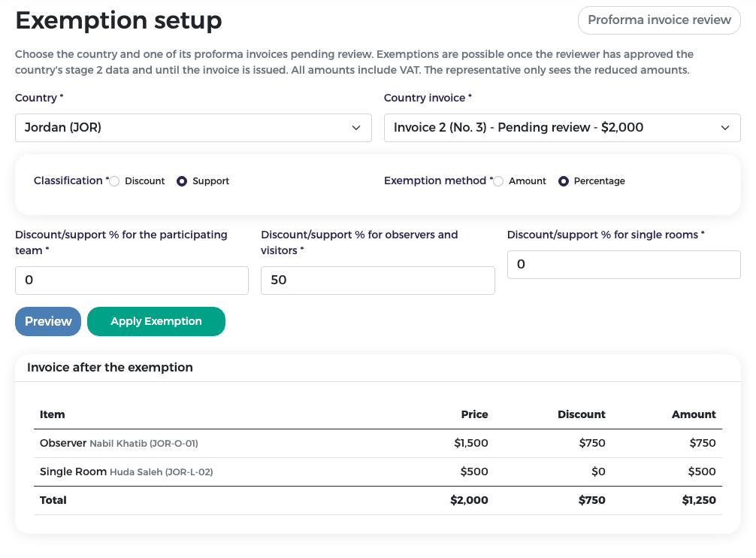Click the Exemption setup page title
The image size is (756, 558).
pos(119,21)
